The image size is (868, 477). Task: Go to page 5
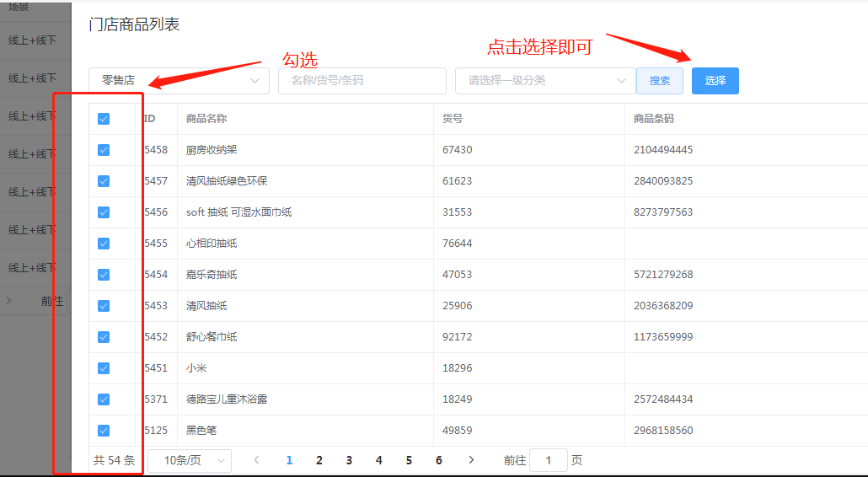(409, 460)
